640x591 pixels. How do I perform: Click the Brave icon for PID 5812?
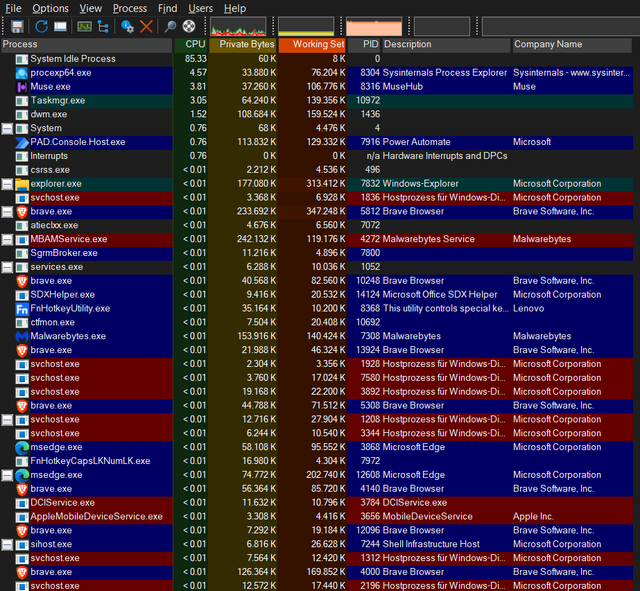(22, 212)
